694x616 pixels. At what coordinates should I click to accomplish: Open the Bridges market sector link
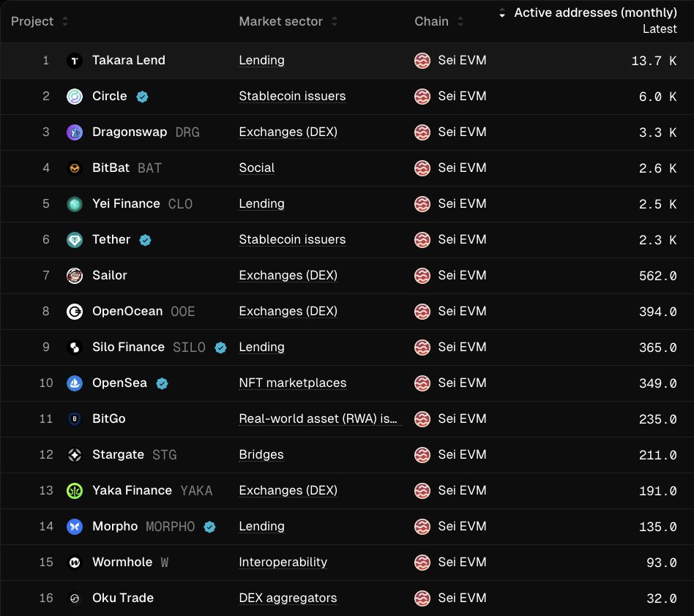coord(261,454)
